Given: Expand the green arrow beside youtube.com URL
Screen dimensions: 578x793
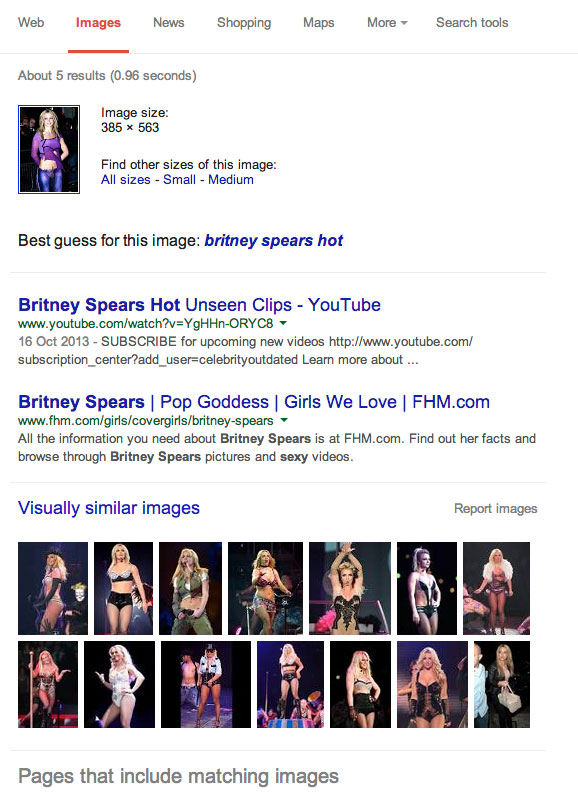Looking at the screenshot, I should point(283,323).
